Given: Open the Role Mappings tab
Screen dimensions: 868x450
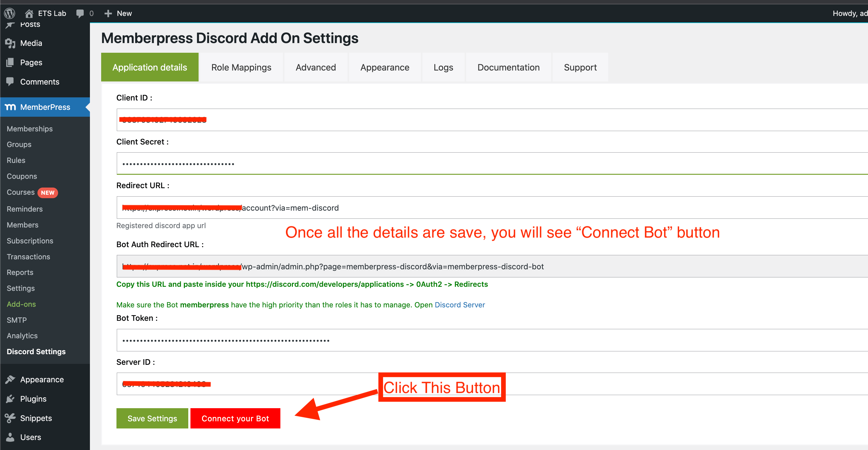Looking at the screenshot, I should (241, 67).
